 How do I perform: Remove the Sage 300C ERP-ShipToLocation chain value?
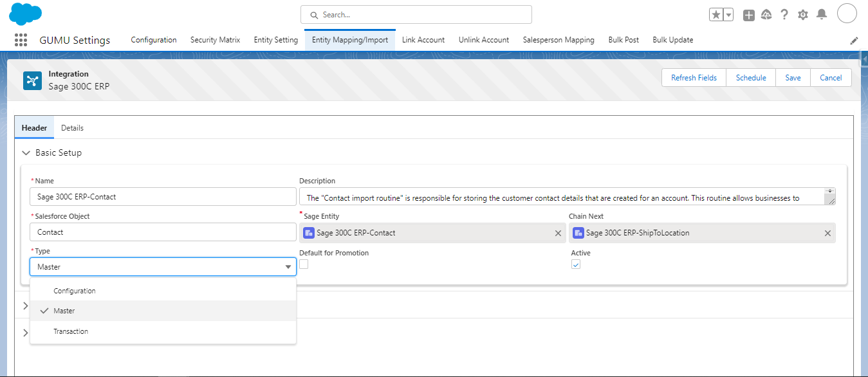(x=827, y=234)
